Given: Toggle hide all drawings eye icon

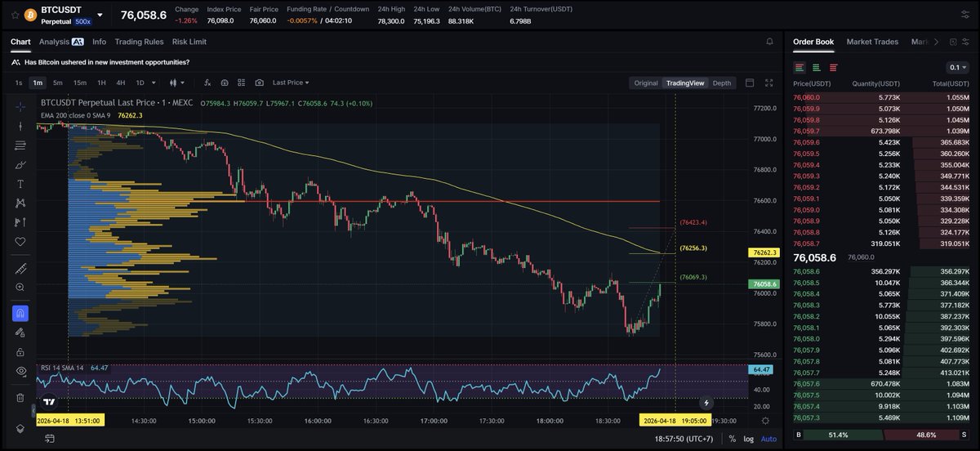Looking at the screenshot, I should (x=20, y=371).
